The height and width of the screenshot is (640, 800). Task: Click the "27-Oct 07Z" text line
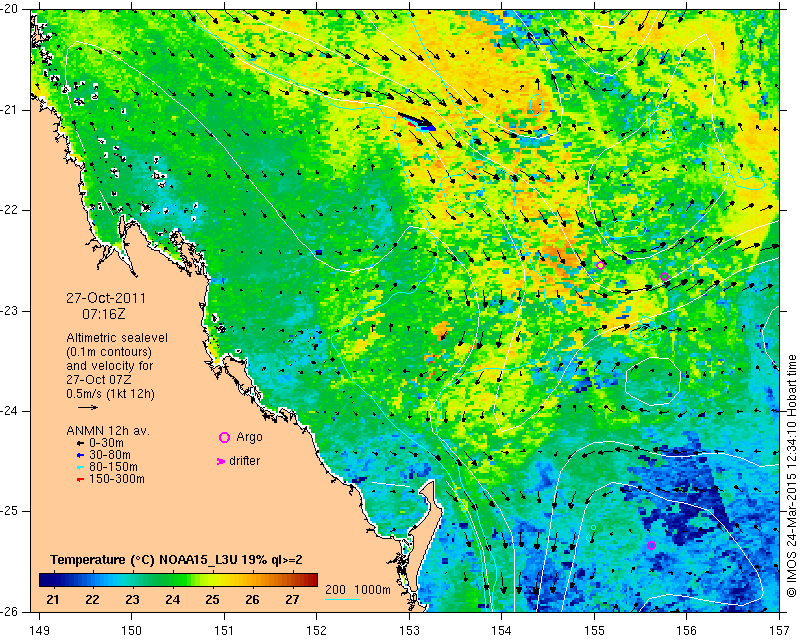pyautogui.click(x=98, y=380)
